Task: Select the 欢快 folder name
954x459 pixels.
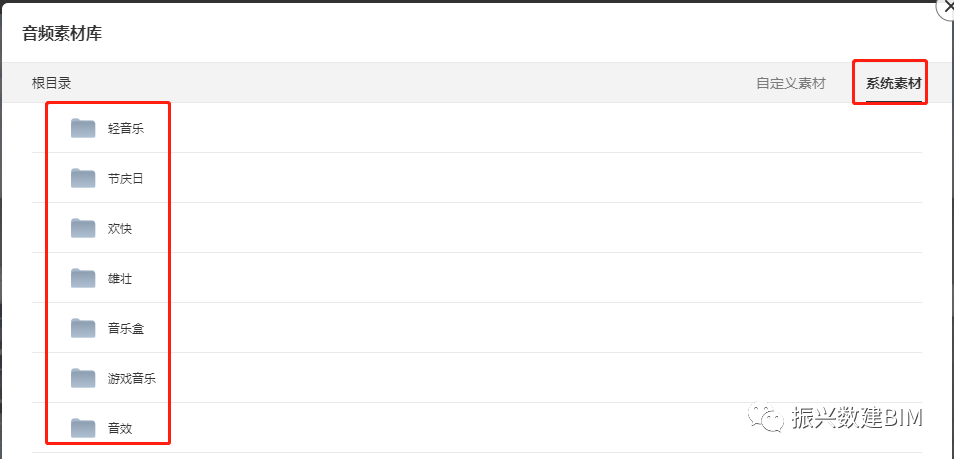Action: 120,229
